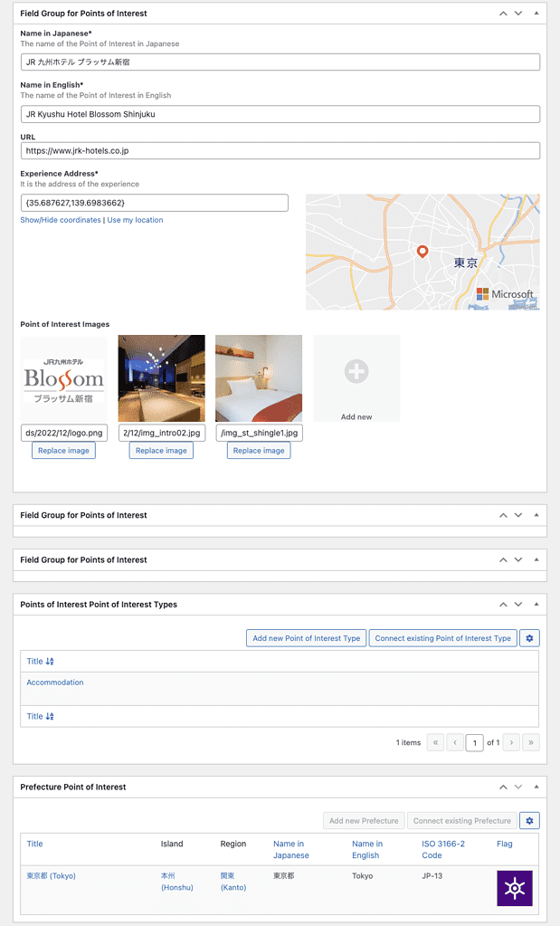Click the Island column header
The height and width of the screenshot is (926, 560).
pos(172,844)
